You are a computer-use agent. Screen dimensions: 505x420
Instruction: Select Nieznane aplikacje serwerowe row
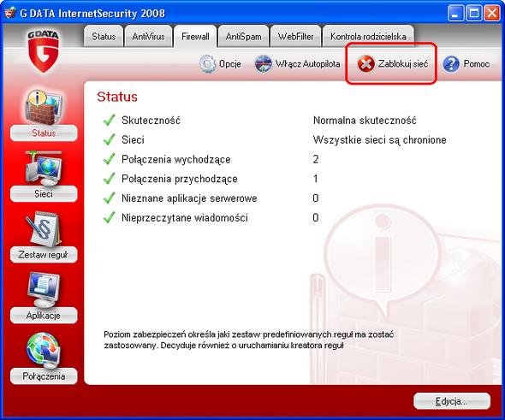pos(189,198)
